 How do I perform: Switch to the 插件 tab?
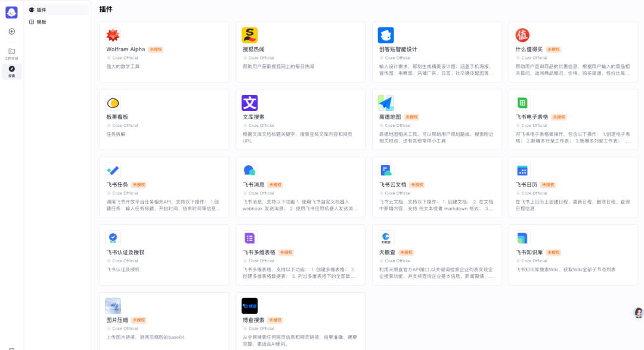[x=42, y=9]
